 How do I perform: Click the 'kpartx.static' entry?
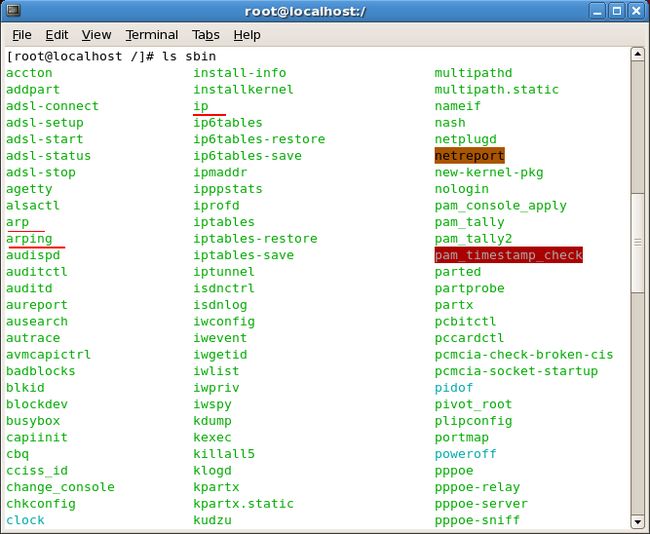243,504
